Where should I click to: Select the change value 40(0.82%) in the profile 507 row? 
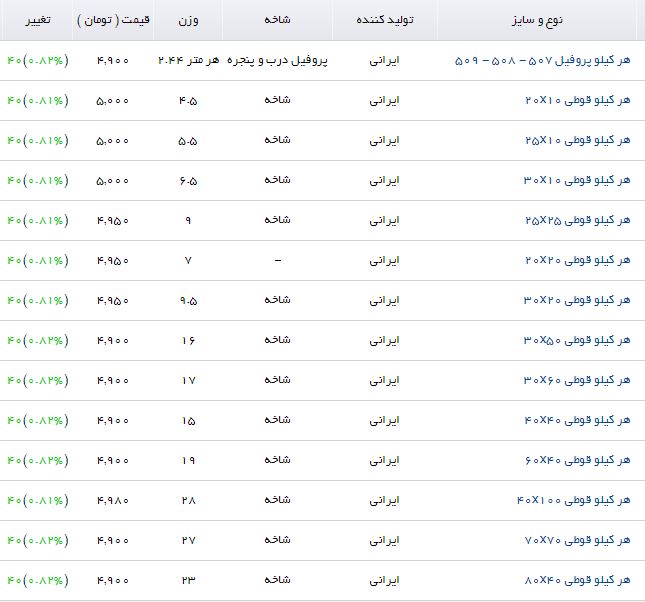tap(38, 61)
